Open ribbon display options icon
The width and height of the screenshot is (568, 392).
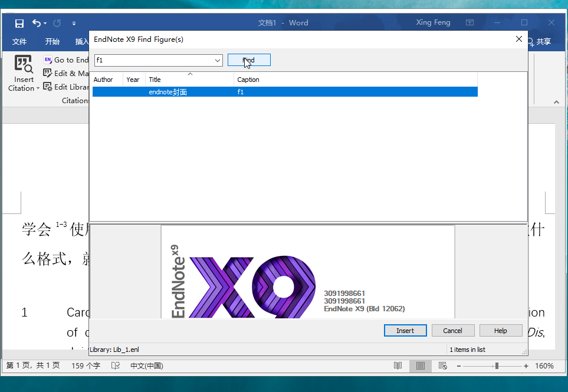click(470, 22)
